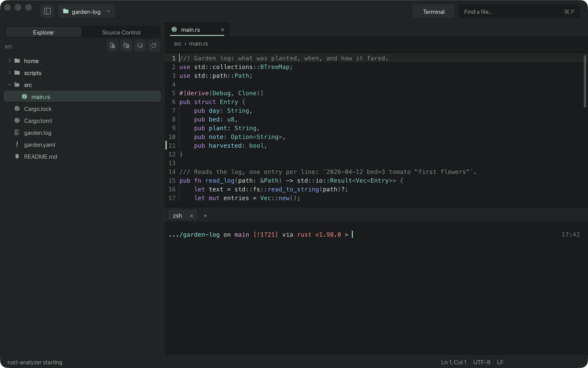Open garden.log in the file tree
Image resolution: width=588 pixels, height=368 pixels.
[x=82, y=132]
